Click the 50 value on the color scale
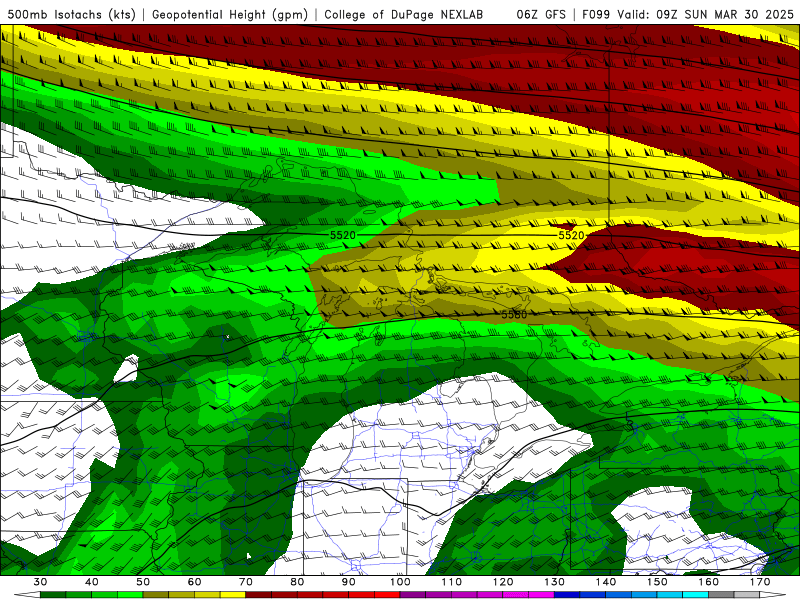This screenshot has height=600, width=800. click(x=143, y=582)
